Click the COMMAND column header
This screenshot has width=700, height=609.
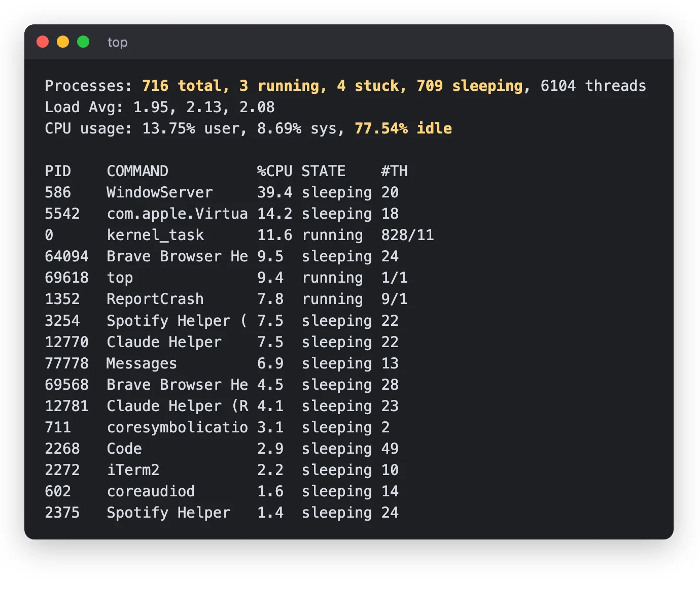click(x=137, y=171)
